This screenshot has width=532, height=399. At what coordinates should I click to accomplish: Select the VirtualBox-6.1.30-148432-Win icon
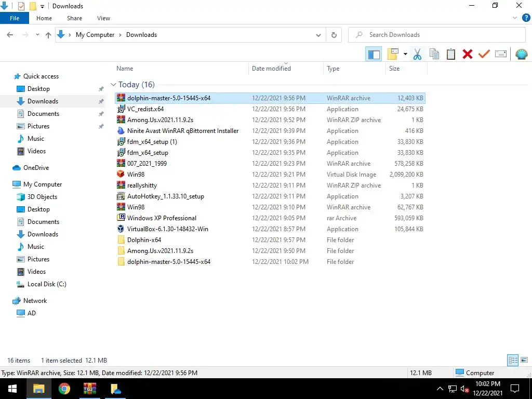pyautogui.click(x=121, y=229)
